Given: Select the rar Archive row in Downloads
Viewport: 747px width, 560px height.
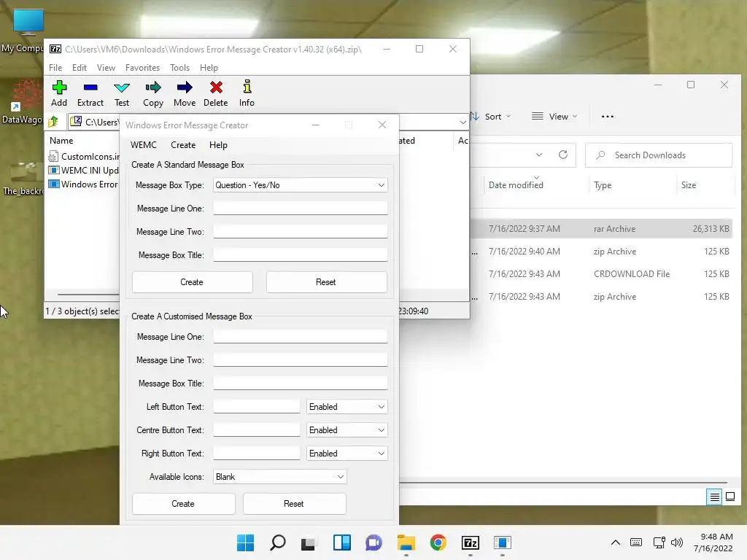Looking at the screenshot, I should pyautogui.click(x=600, y=228).
